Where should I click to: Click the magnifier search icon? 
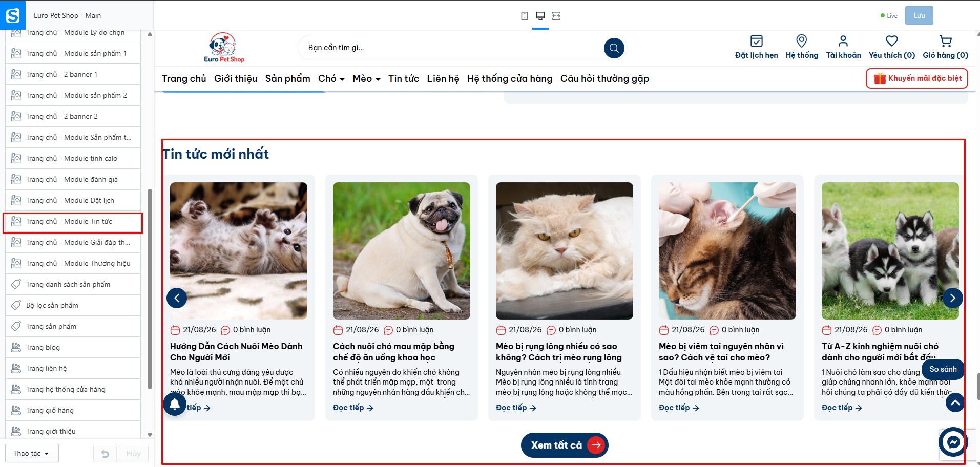click(x=614, y=48)
